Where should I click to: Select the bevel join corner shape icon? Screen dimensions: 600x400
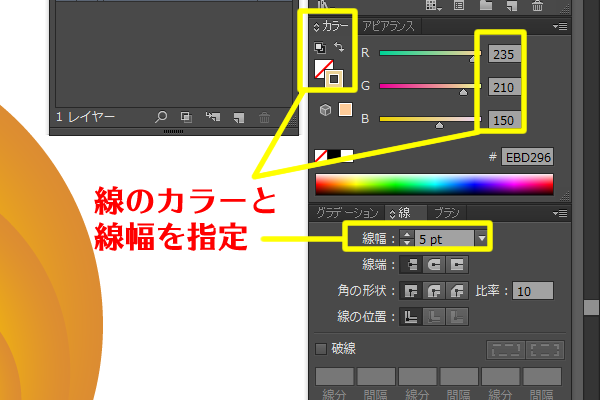[458, 291]
